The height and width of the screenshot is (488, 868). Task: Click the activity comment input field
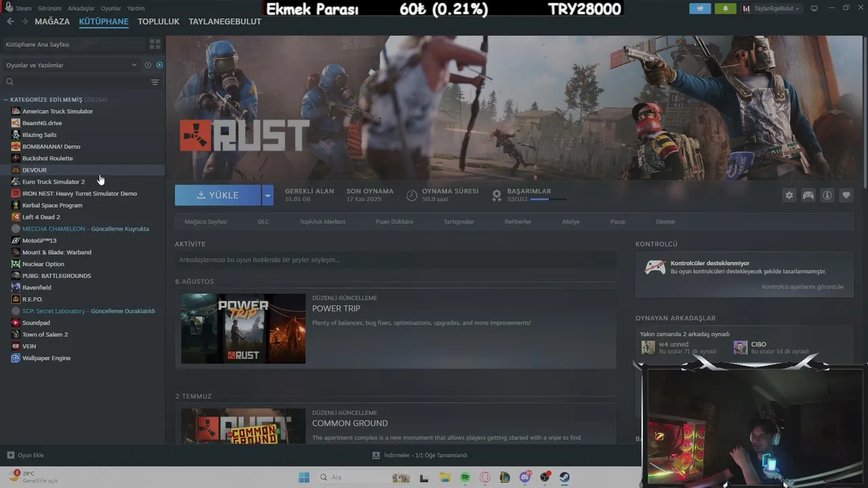396,260
